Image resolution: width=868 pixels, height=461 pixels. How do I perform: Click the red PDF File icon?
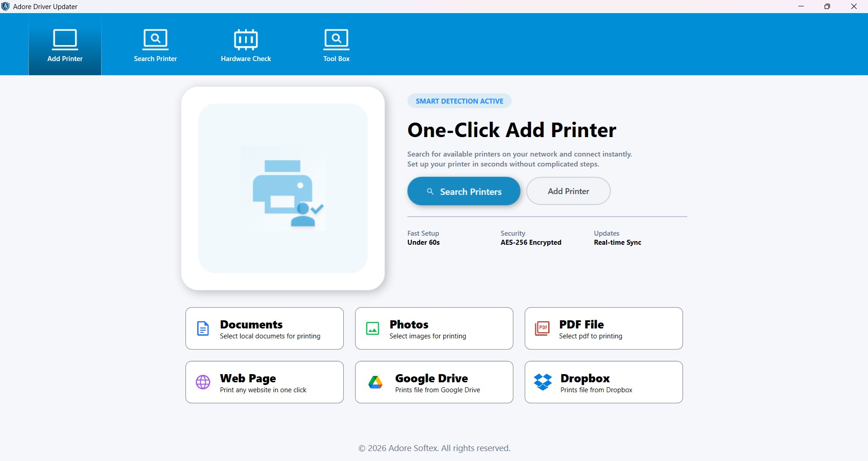[542, 328]
